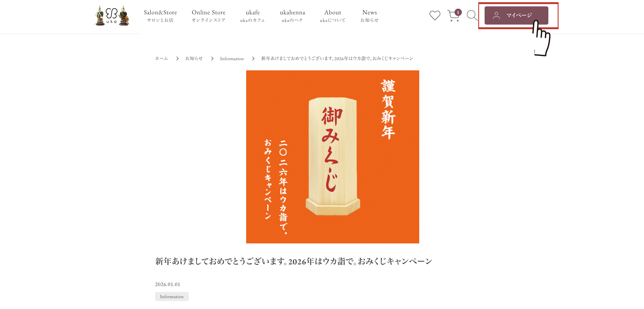The width and height of the screenshot is (644, 309).
Task: Go to ホーム breadcrumb link
Action: pyautogui.click(x=161, y=59)
